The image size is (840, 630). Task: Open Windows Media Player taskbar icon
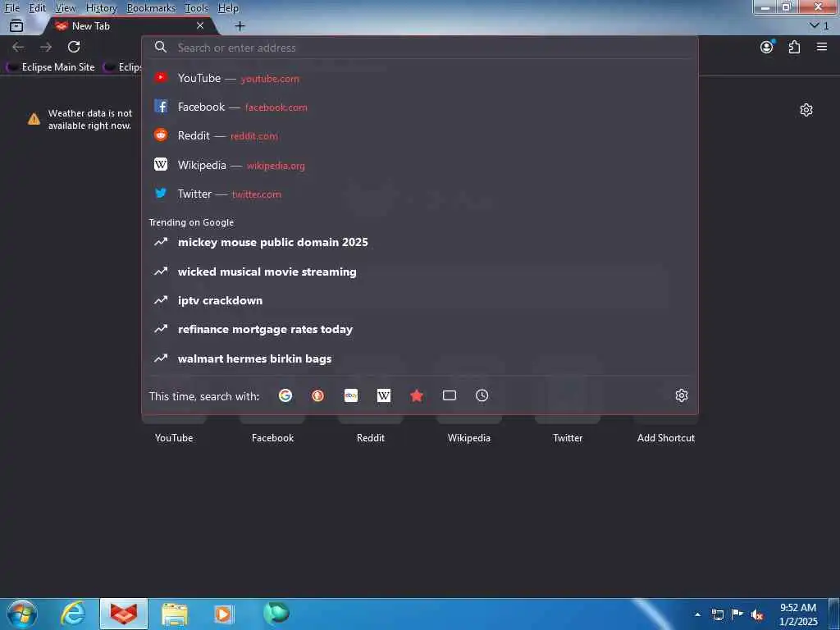tap(224, 614)
